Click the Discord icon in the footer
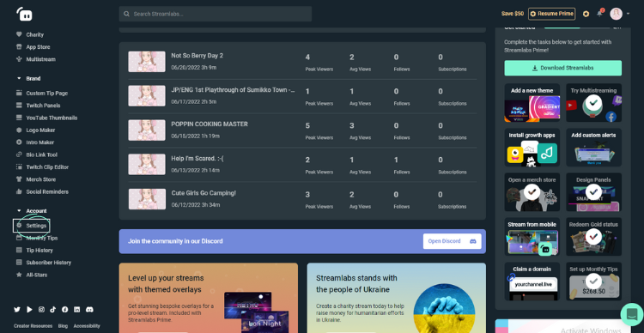The image size is (644, 333). (89, 310)
